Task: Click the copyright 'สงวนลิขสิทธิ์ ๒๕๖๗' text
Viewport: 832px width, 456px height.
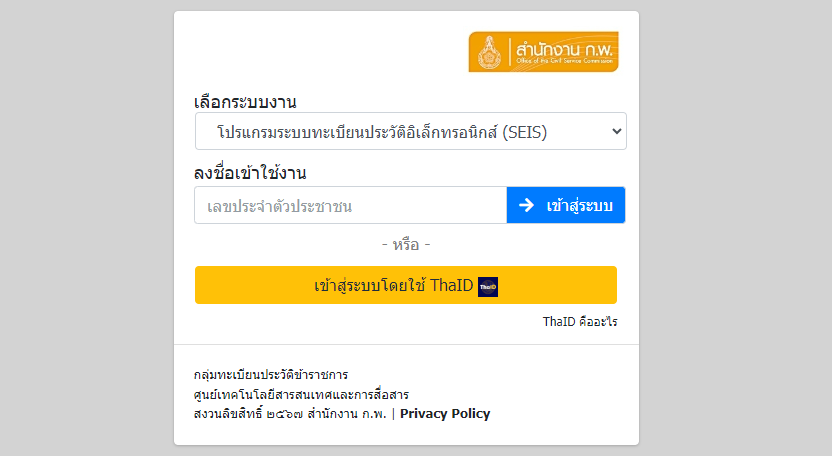Action: tap(248, 414)
